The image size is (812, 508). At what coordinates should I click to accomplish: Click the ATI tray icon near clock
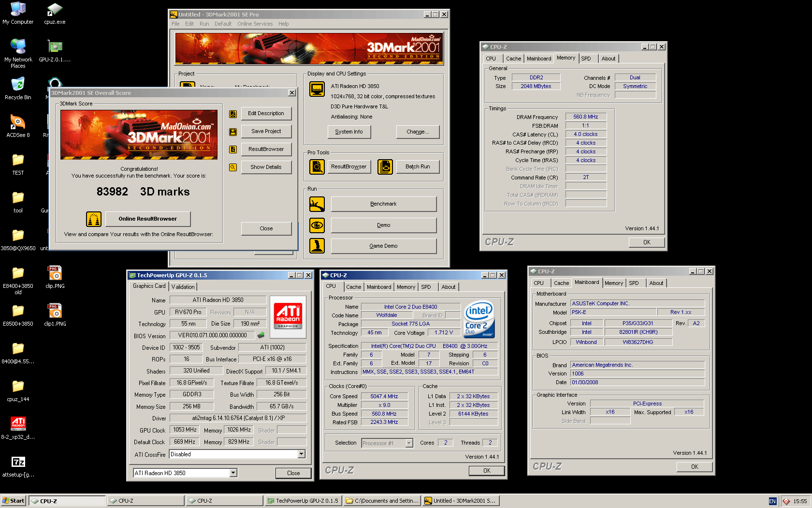pos(786,501)
